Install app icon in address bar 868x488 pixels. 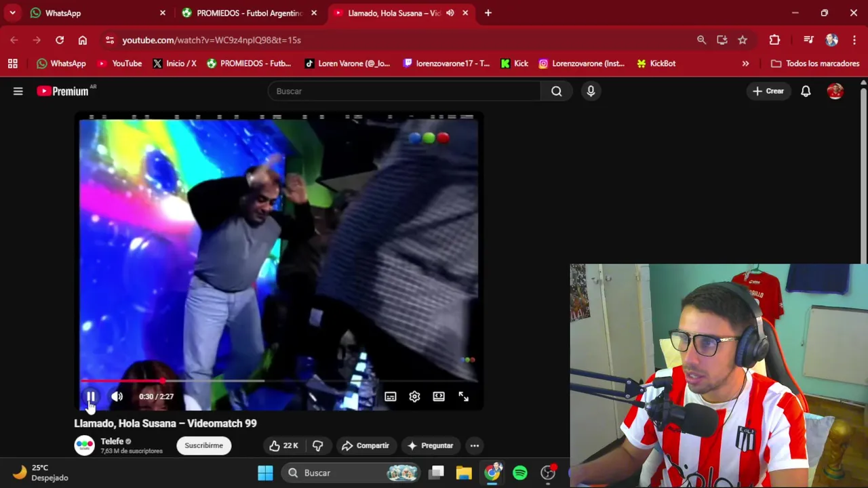(722, 40)
